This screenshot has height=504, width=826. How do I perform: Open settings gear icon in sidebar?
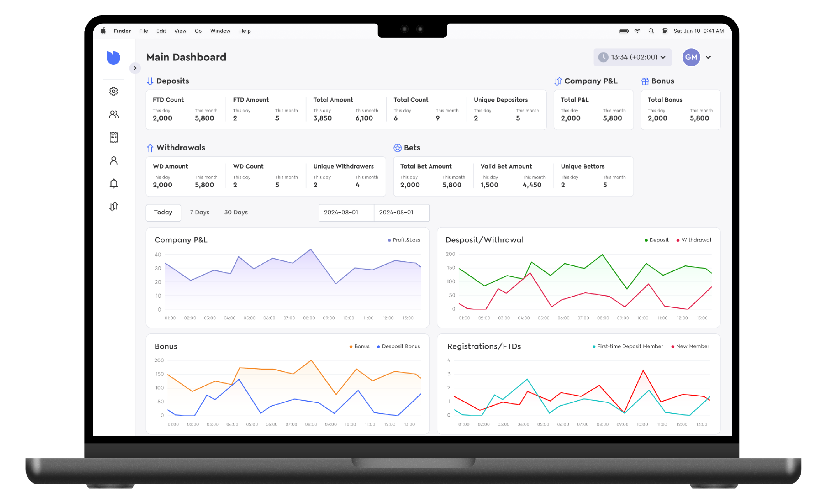114,91
